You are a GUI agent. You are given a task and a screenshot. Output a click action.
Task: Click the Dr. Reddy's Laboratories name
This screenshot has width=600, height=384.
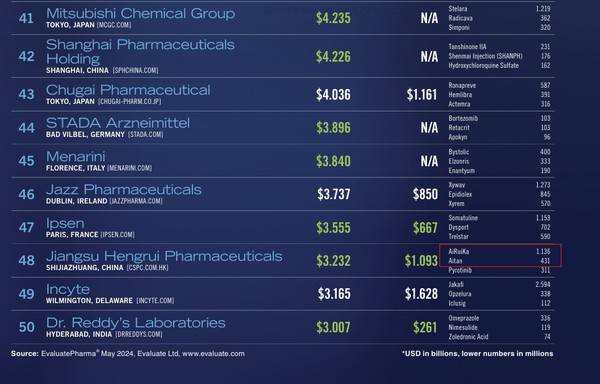136,323
